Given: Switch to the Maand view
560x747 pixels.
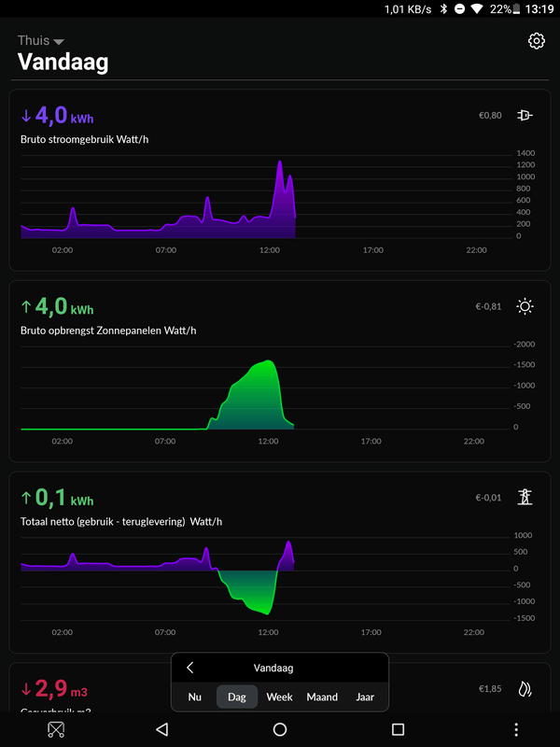Looking at the screenshot, I should [x=322, y=697].
